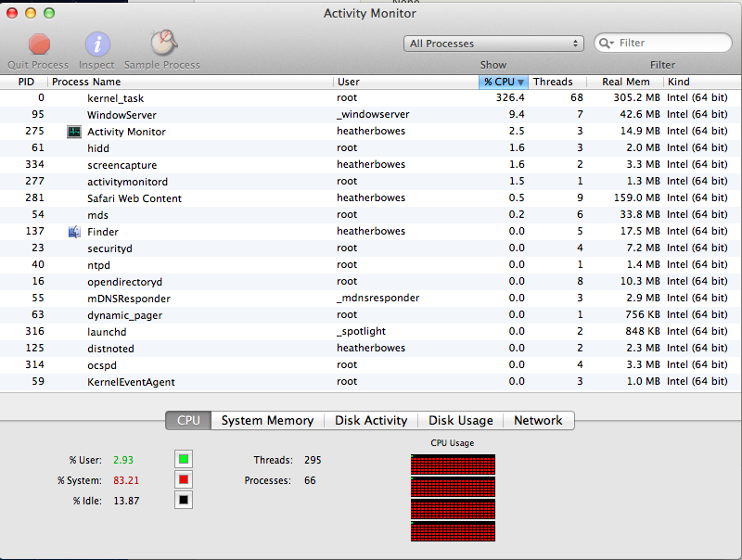Image resolution: width=742 pixels, height=560 pixels.
Task: Switch to the Disk Activity tab
Action: tap(371, 421)
